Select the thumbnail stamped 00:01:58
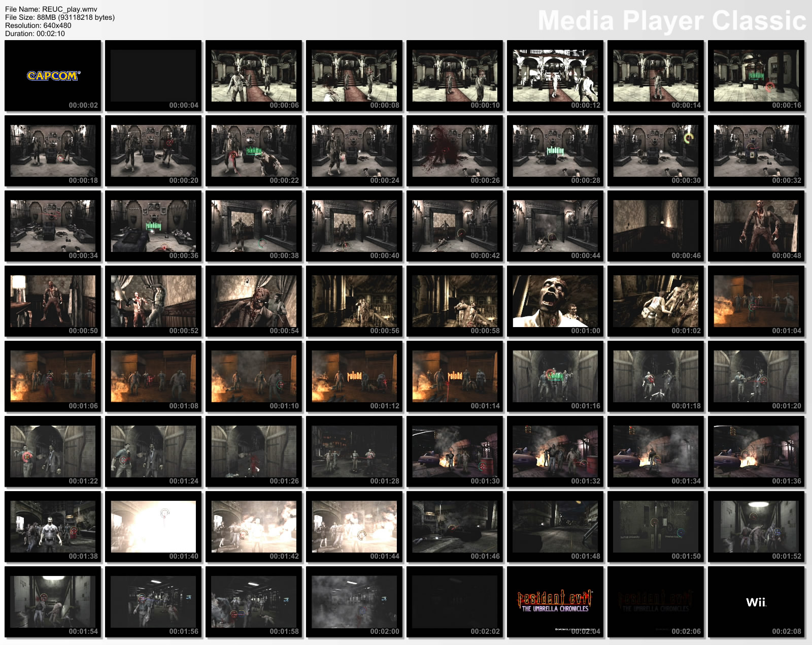This screenshot has width=812, height=645. tap(254, 602)
